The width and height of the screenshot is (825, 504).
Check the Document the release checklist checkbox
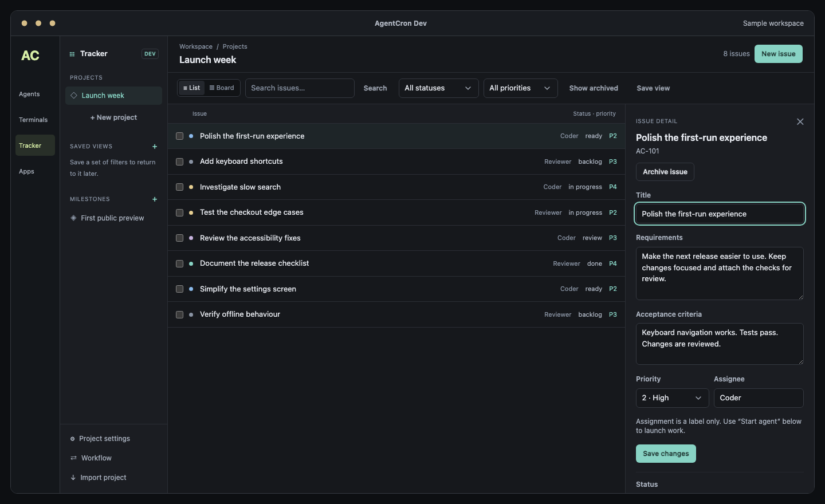tap(179, 263)
